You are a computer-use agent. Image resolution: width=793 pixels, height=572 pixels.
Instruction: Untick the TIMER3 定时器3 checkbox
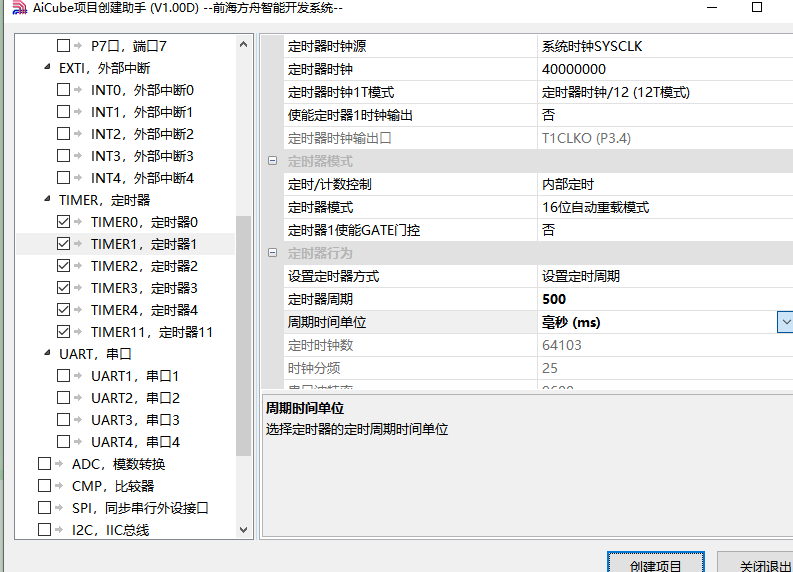[x=63, y=288]
